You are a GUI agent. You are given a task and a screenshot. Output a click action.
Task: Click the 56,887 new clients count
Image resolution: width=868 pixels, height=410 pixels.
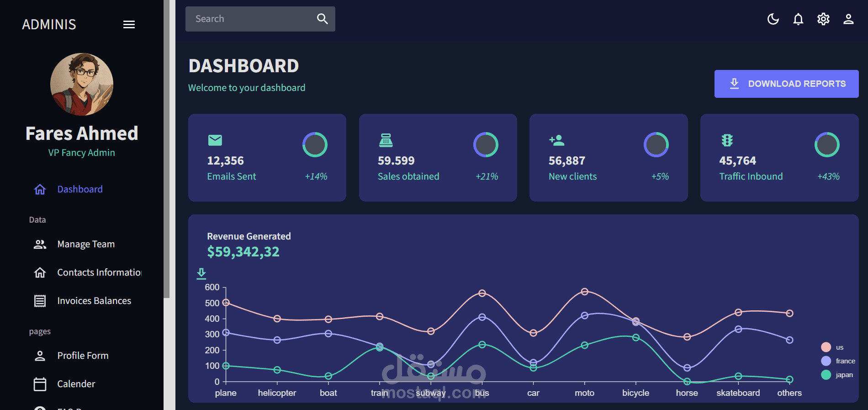567,161
